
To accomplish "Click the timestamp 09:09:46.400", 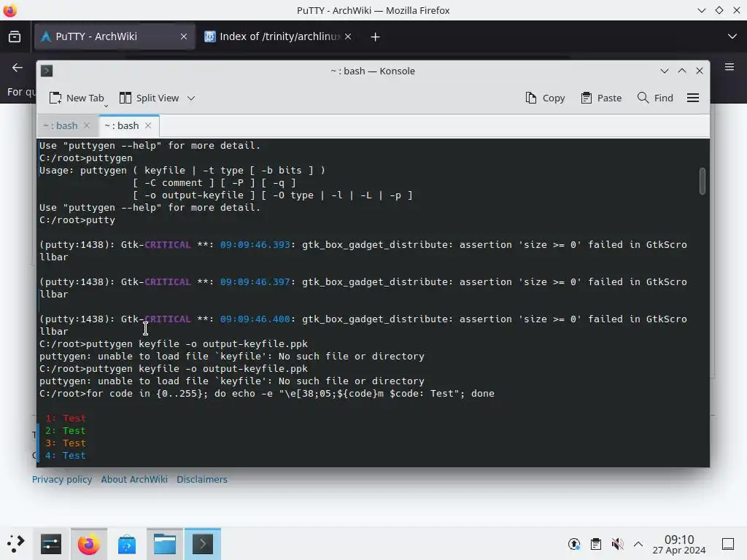I will click(x=255, y=319).
